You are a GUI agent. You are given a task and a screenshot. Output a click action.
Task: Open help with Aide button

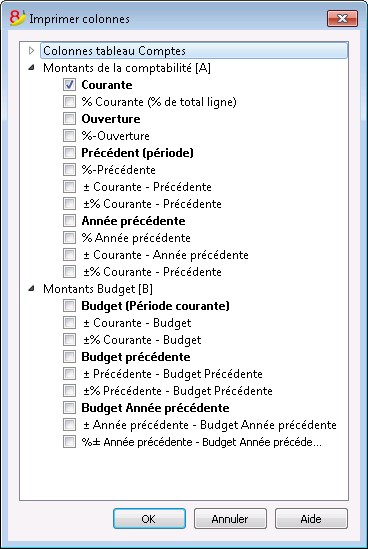tap(311, 519)
